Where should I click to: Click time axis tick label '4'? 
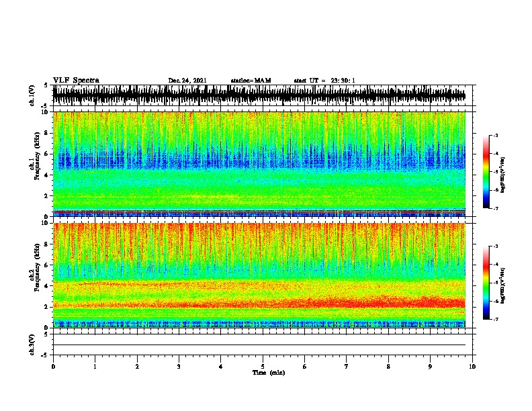tap(221, 367)
